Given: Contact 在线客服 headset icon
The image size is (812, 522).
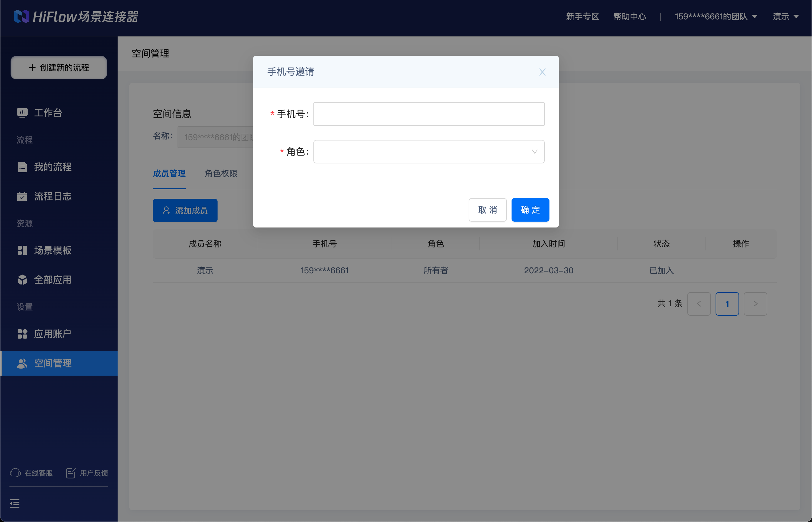Looking at the screenshot, I should [x=15, y=473].
